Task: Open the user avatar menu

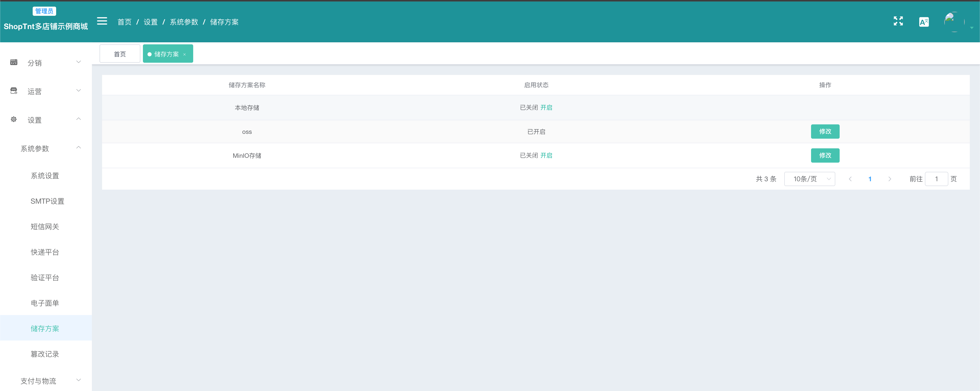Action: click(954, 22)
